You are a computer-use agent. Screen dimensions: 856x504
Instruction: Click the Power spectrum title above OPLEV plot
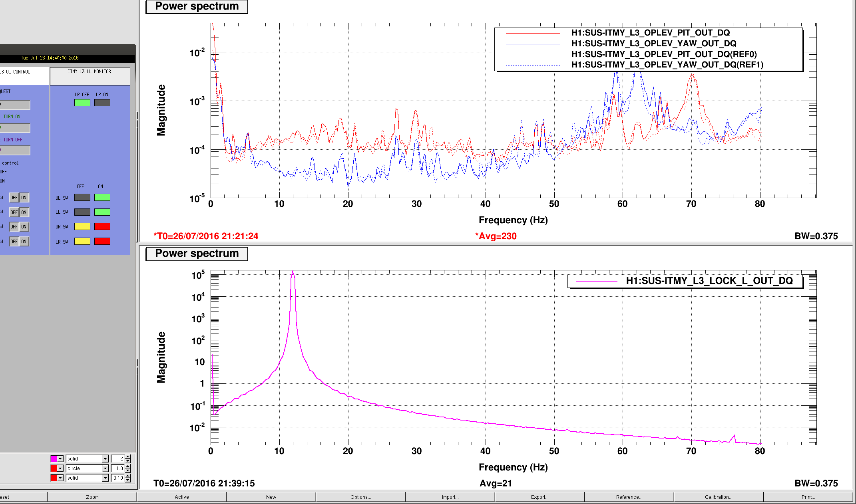197,6
